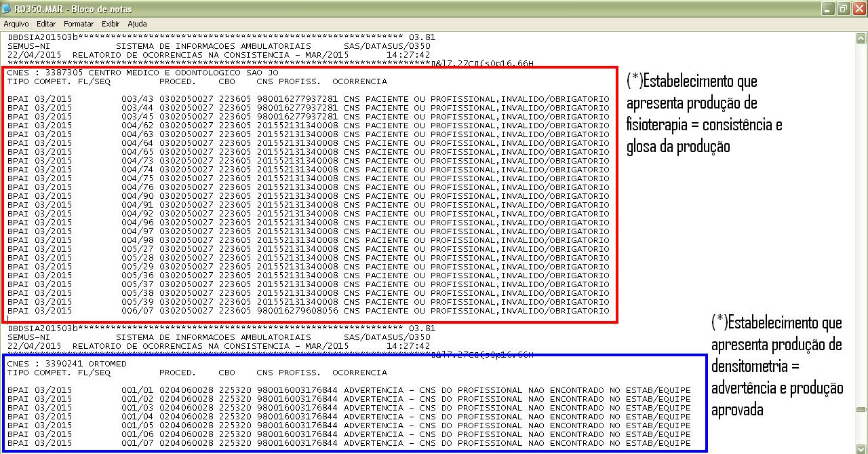Open the Editar menu
868x454 pixels.
[x=46, y=24]
